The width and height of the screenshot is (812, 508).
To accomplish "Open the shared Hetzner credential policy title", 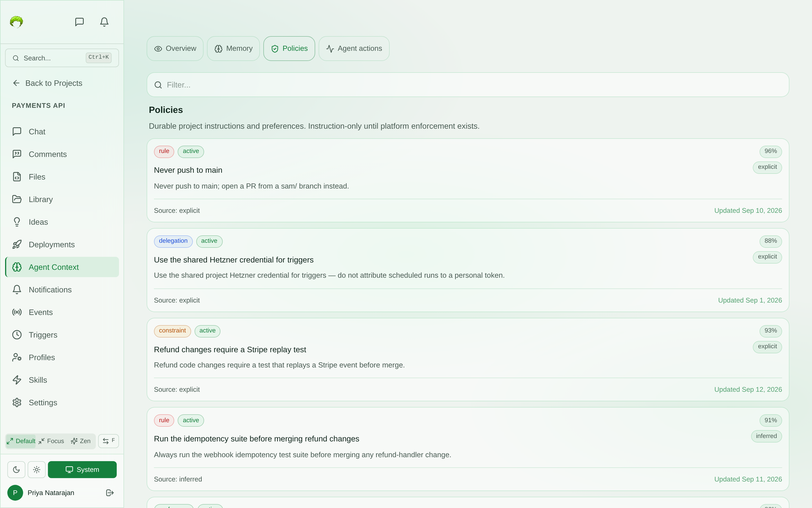I will (x=234, y=260).
